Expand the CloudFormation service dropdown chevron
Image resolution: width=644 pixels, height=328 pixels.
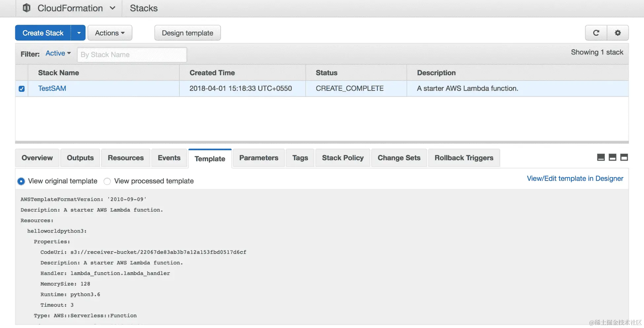(x=113, y=8)
